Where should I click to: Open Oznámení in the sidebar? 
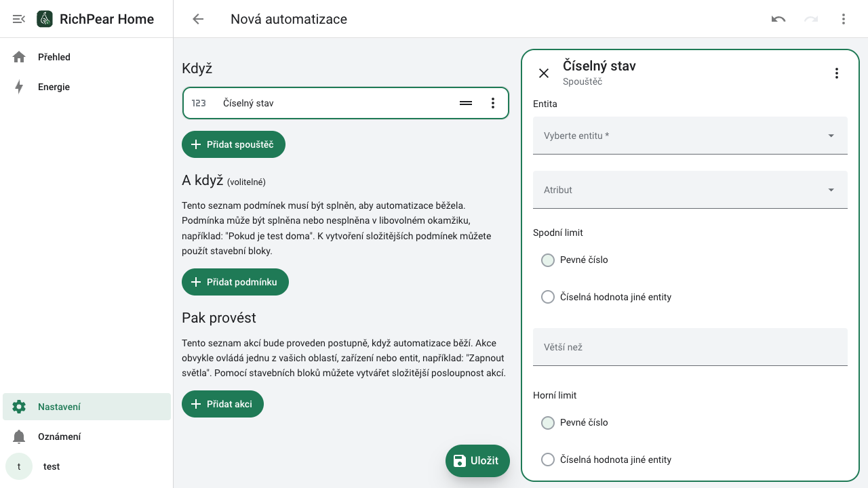tap(87, 436)
